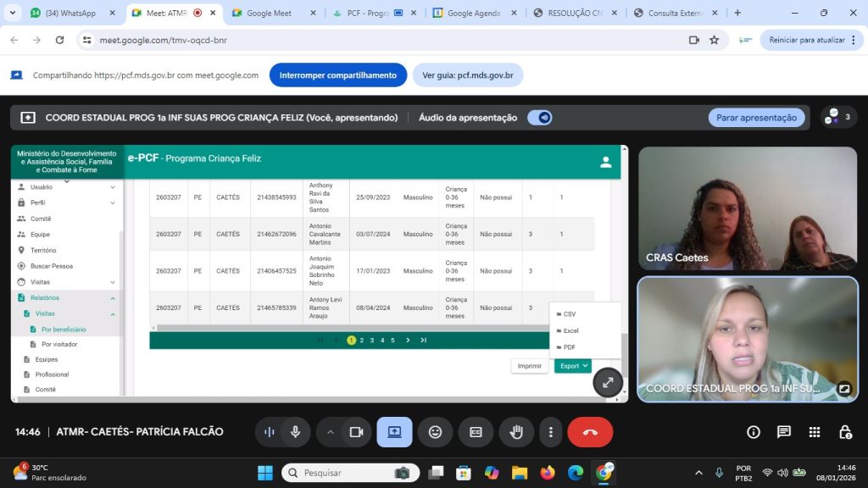This screenshot has height=488, width=868.
Task: Click the Interromper compartilhamento button
Action: pos(337,75)
